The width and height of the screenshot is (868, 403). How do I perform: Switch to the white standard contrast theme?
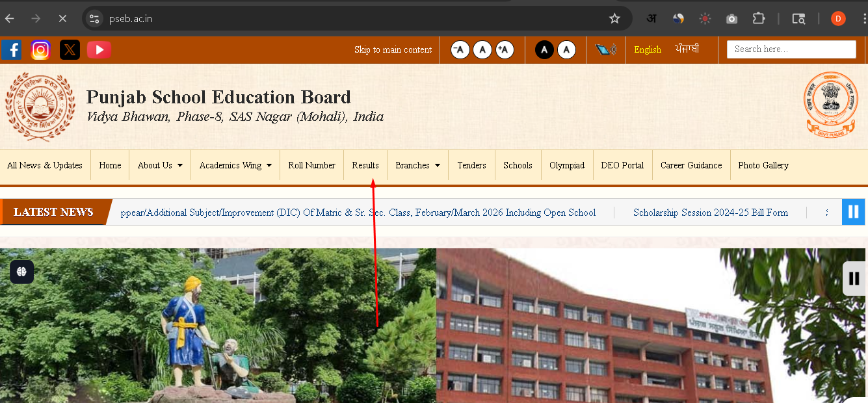point(566,49)
